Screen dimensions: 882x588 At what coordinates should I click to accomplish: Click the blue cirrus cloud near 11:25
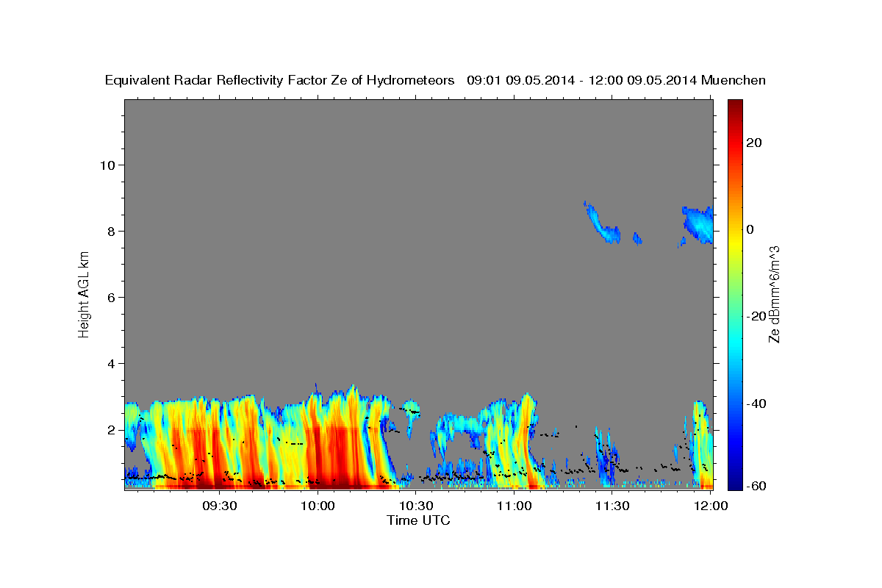pos(602,223)
